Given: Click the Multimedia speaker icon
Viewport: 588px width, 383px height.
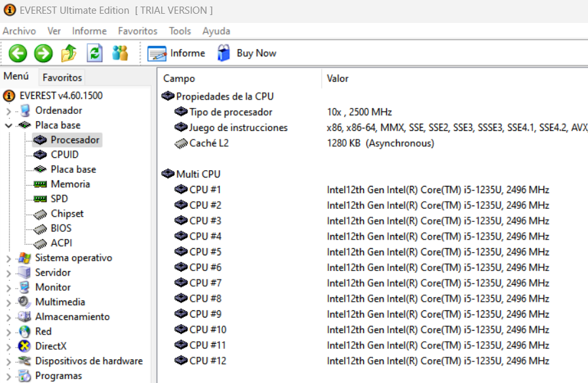Looking at the screenshot, I should (x=25, y=302).
